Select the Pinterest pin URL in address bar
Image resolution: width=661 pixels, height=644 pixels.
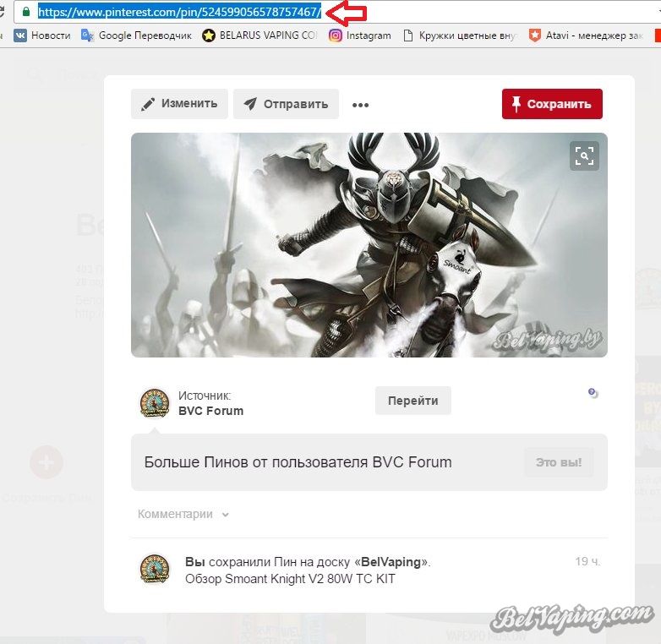[180, 12]
